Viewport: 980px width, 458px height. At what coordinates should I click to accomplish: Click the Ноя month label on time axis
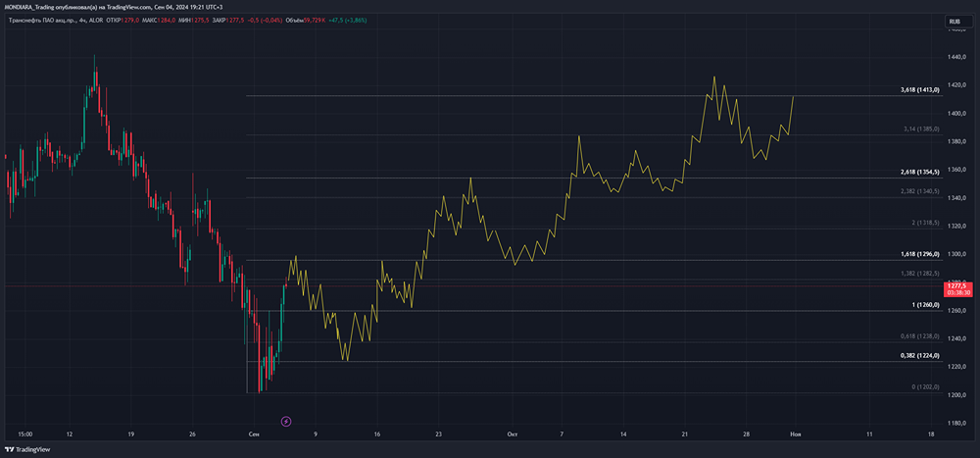click(x=796, y=433)
